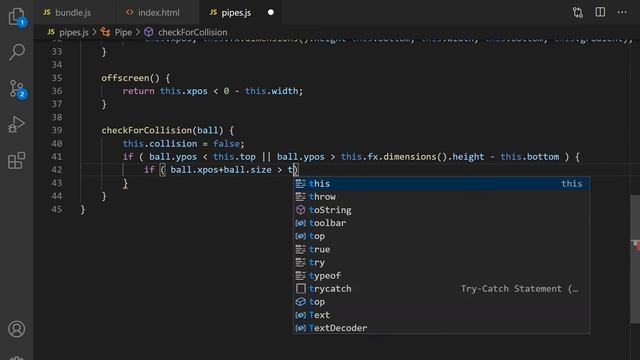The height and width of the screenshot is (360, 640).
Task: Click line number 39 in the gutter
Action: click(x=57, y=130)
